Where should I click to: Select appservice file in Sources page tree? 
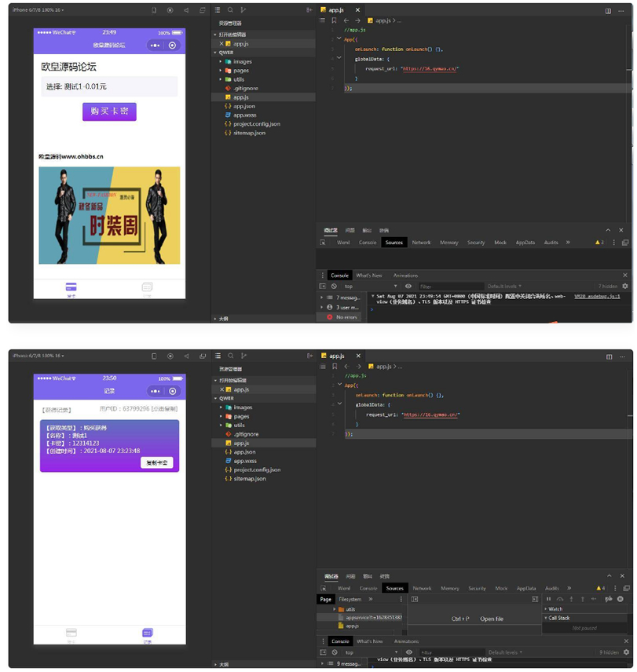373,618
